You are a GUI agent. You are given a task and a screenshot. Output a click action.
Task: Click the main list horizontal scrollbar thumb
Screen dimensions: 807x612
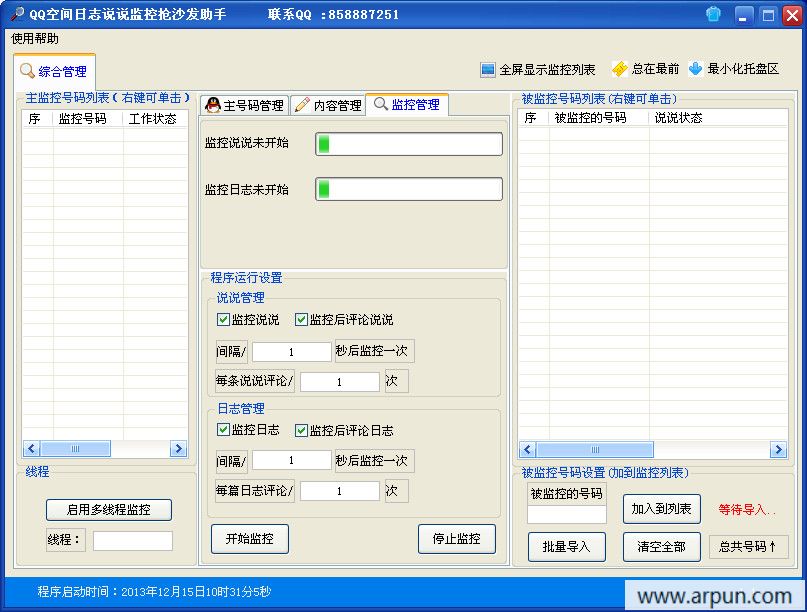click(75, 449)
